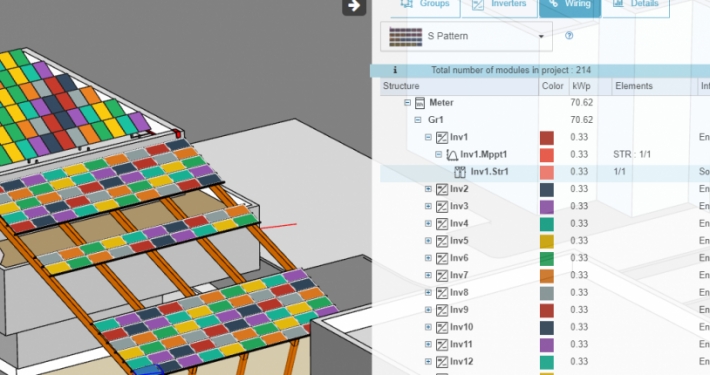Click the arrow panel collapse button
710x375 pixels.
tap(354, 6)
